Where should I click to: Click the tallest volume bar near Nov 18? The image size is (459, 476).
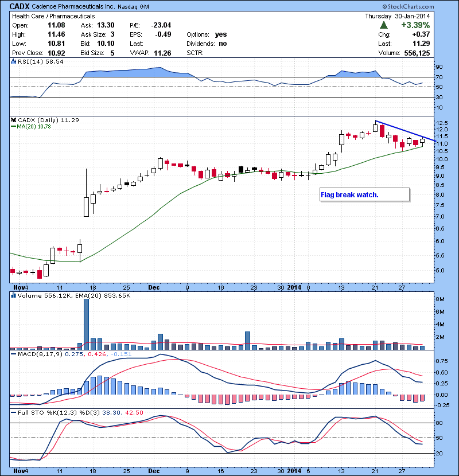point(86,324)
